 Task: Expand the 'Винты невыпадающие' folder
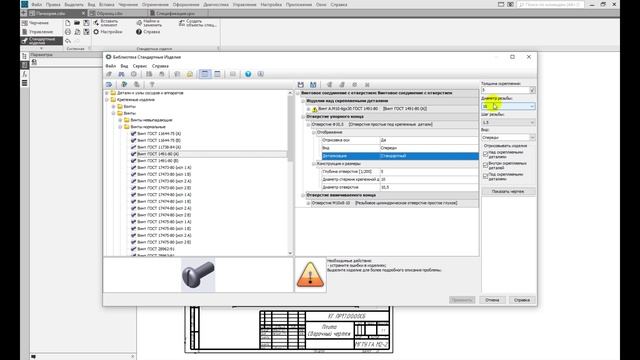[120, 120]
